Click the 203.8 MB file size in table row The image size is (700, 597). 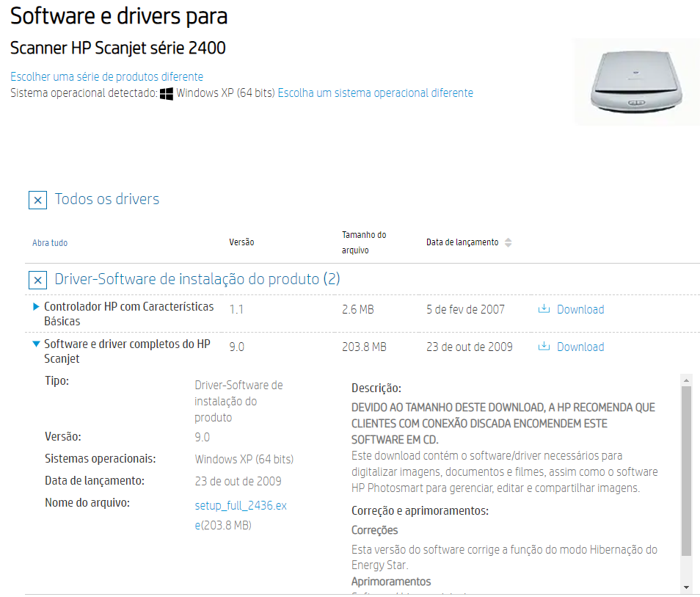tap(364, 347)
